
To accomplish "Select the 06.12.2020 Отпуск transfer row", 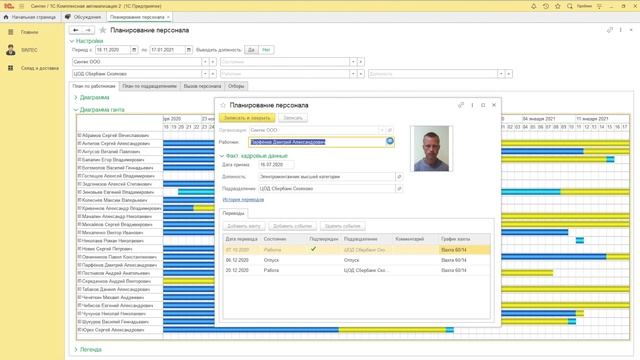I will 357,260.
